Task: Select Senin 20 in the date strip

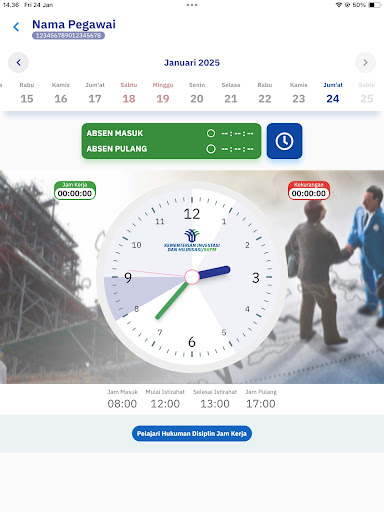Action: 197,93
